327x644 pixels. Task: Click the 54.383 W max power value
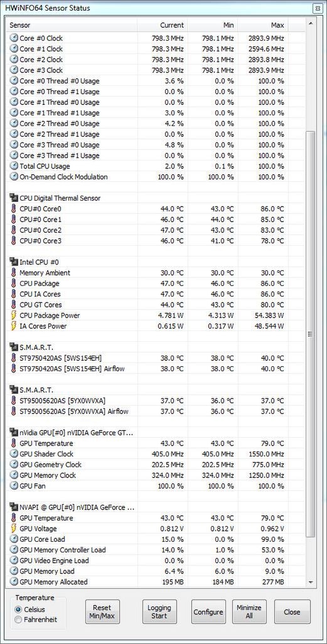pos(269,316)
